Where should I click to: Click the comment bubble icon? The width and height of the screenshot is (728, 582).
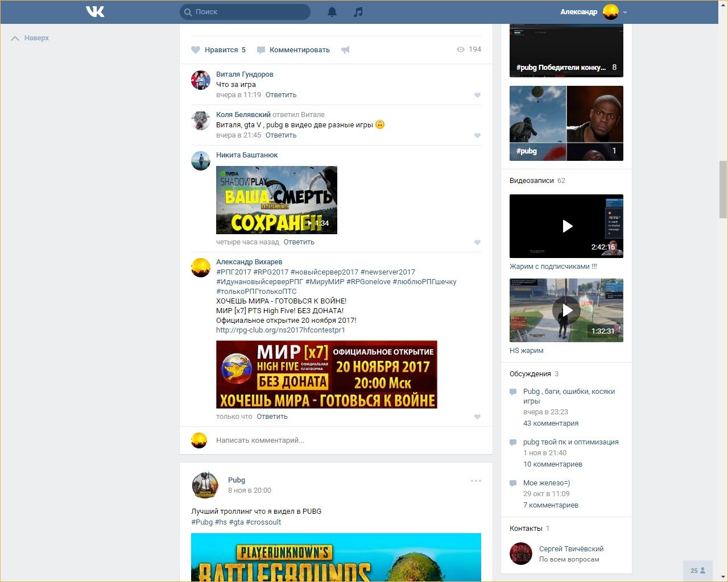click(261, 50)
